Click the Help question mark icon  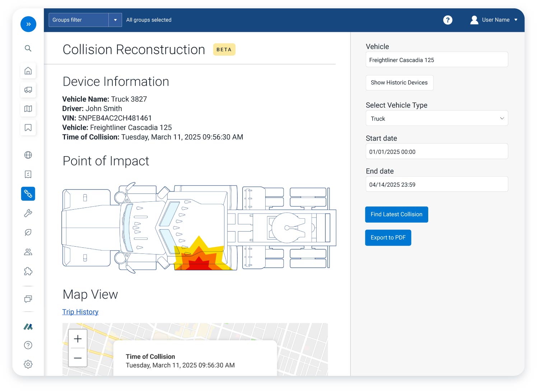(x=28, y=345)
